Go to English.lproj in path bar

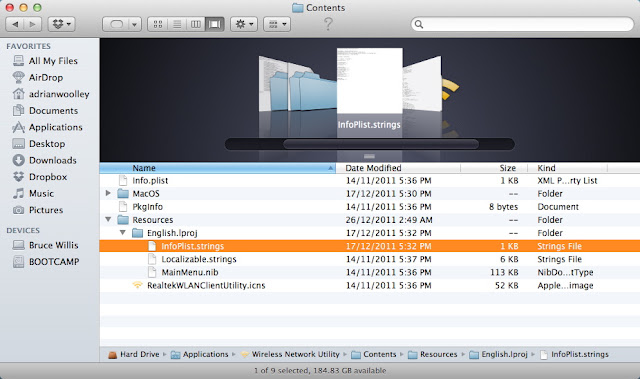[498, 355]
